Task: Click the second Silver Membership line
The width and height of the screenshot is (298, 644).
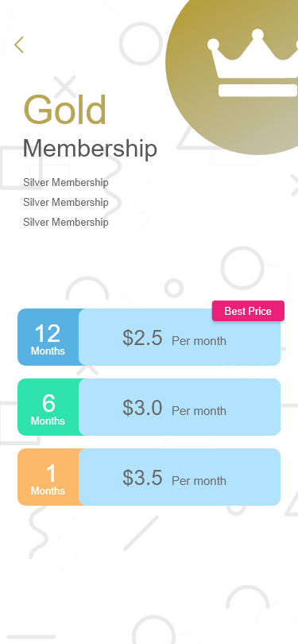Action: click(66, 202)
